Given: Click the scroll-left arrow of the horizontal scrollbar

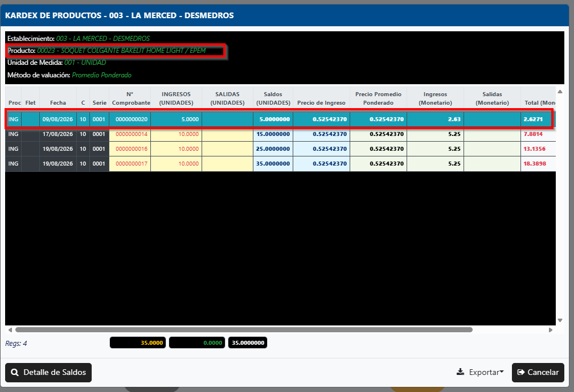Looking at the screenshot, I should point(10,330).
